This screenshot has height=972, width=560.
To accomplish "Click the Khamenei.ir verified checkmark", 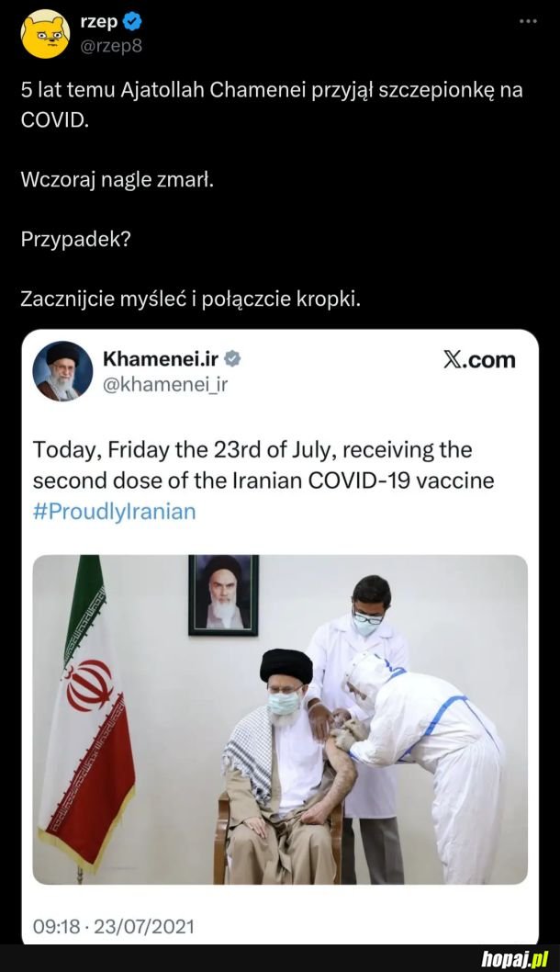I will pos(232,358).
